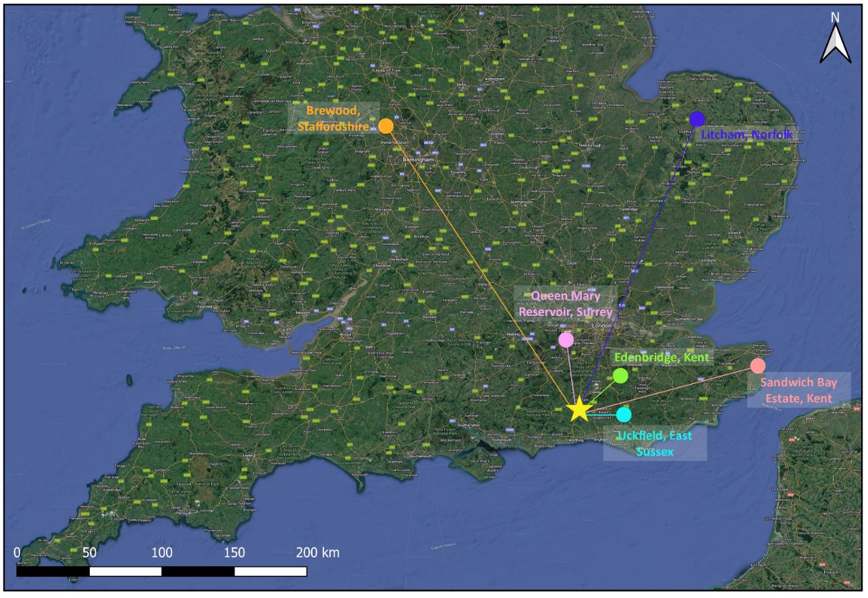Click the cyan Uckfield marker dot
Screen dimensions: 868x598
tap(624, 414)
